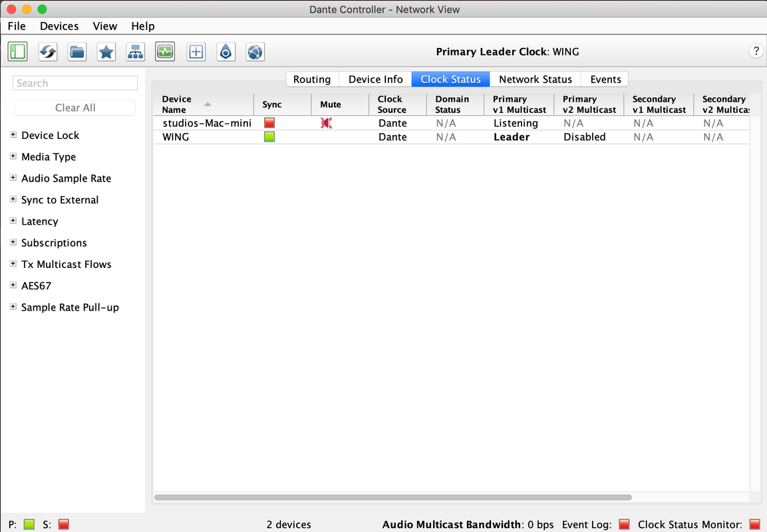Open the Clock Status Monitor toolbar icon
The width and height of the screenshot is (767, 532).
[x=166, y=51]
